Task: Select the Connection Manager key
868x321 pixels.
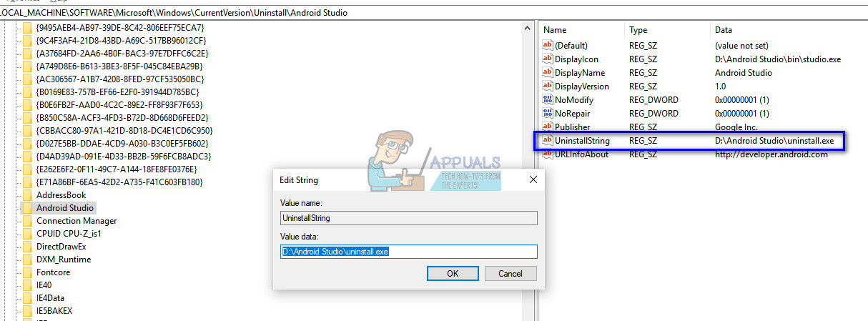Action: coord(77,221)
